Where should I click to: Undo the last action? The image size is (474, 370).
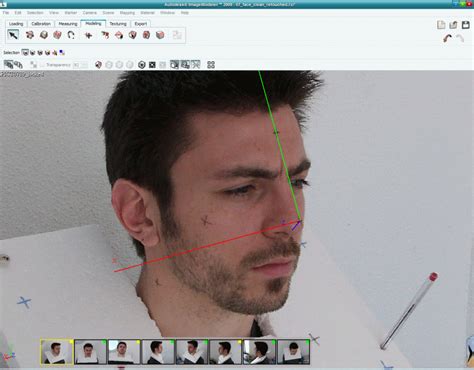pos(448,38)
